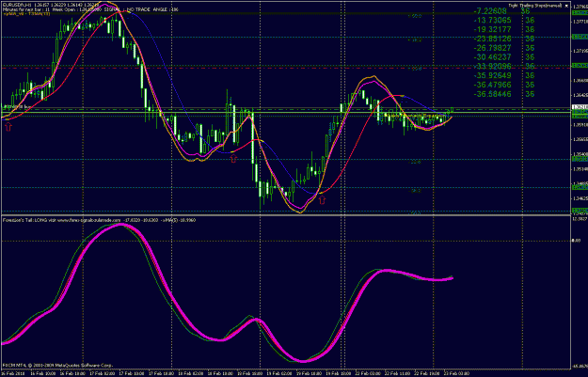Image resolution: width=588 pixels, height=377 pixels.
Task: Click the -36.47966 value
Action: [492, 85]
